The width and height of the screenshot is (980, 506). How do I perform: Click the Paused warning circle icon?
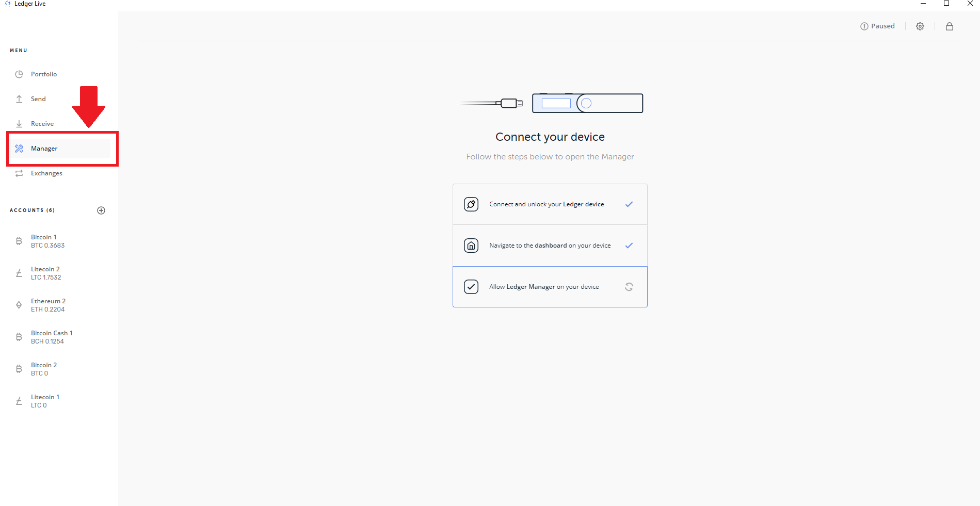click(x=864, y=26)
